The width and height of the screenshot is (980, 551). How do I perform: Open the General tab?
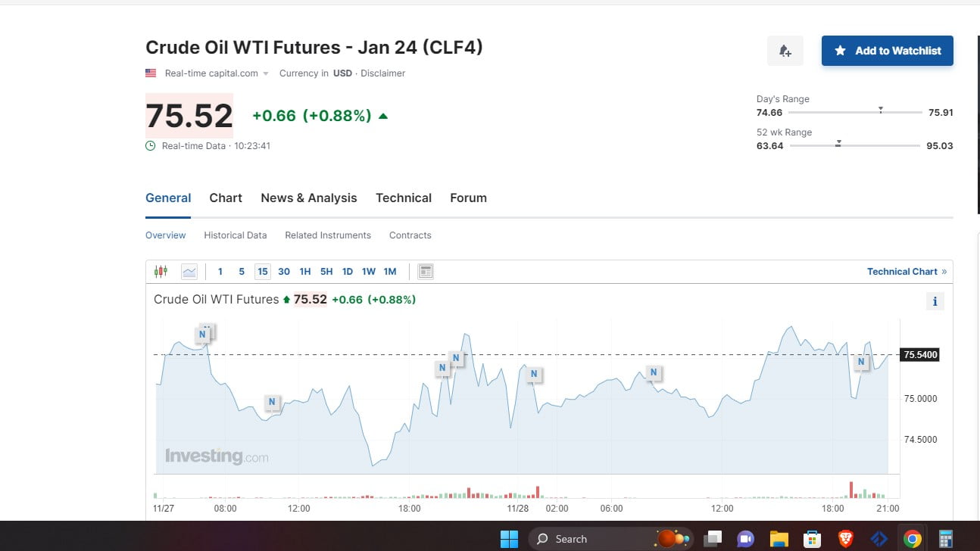click(168, 198)
